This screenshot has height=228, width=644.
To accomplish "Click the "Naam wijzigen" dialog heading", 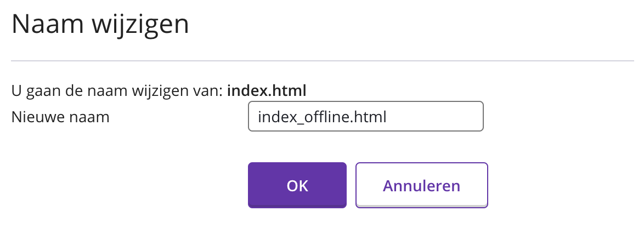I will pyautogui.click(x=100, y=25).
